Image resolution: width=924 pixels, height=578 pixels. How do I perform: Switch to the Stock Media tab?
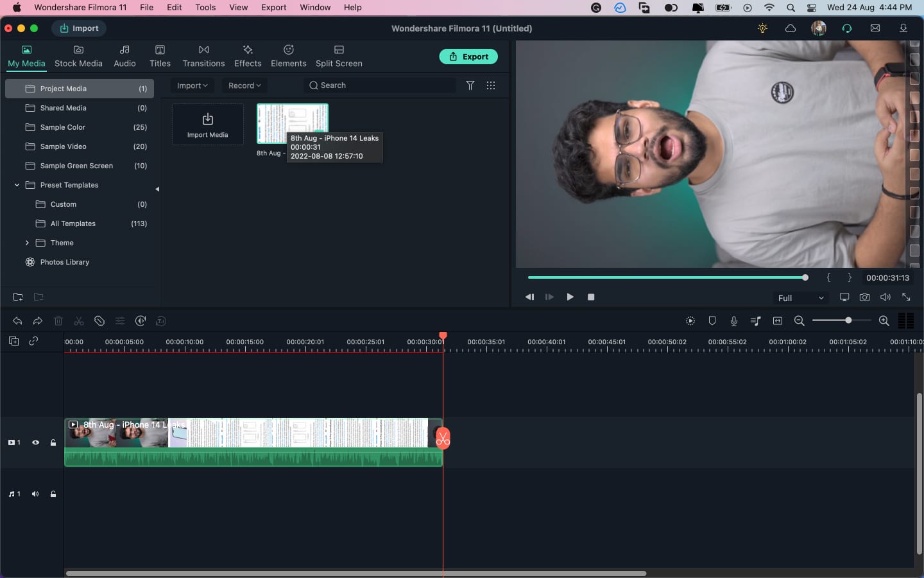click(78, 57)
